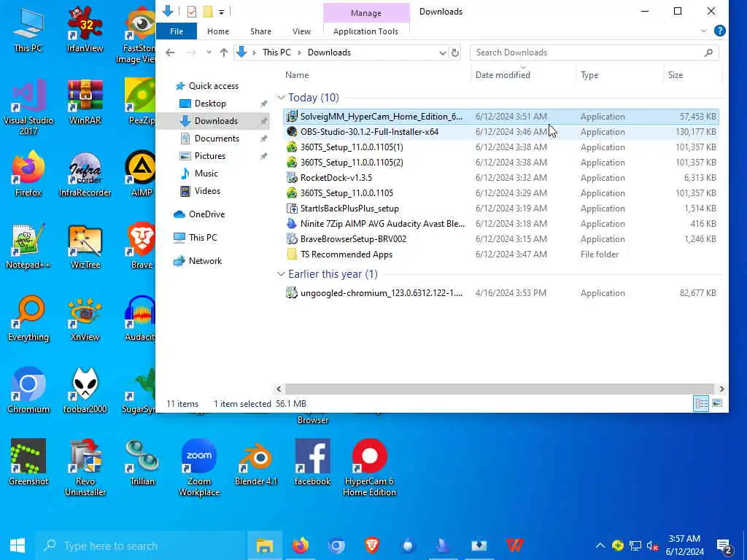Open the Share ribbon tab
The height and width of the screenshot is (560, 747).
[260, 31]
